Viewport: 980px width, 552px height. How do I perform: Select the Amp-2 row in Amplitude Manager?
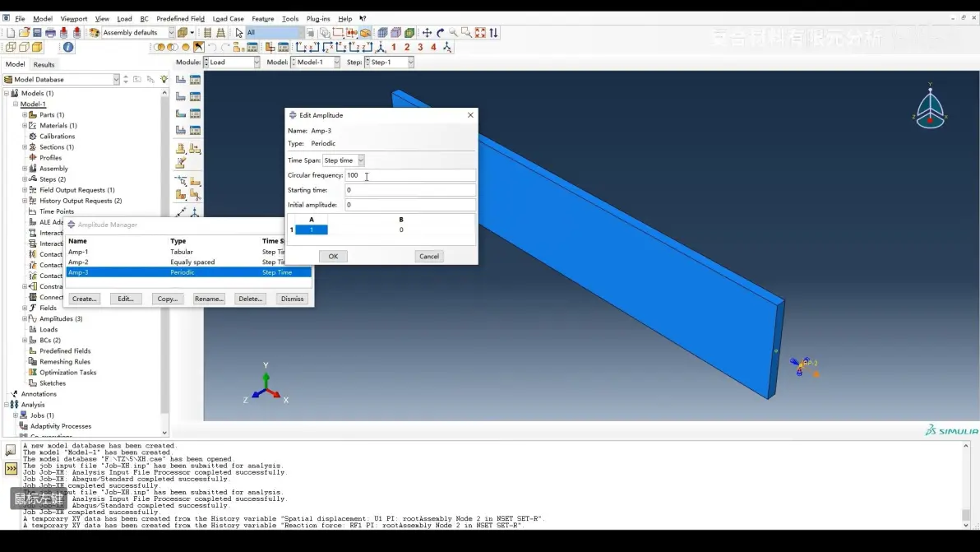click(188, 262)
